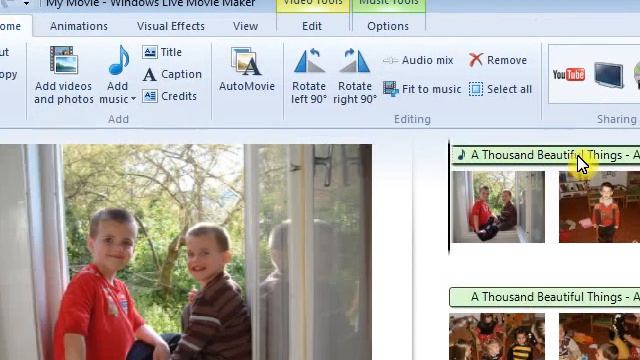Image resolution: width=640 pixels, height=360 pixels.
Task: Click the Credits list icon
Action: [150, 96]
